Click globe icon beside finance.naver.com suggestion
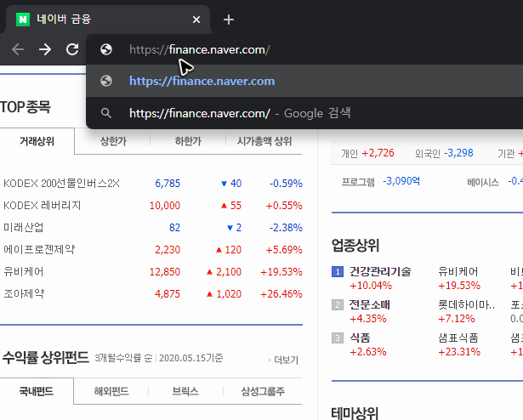This screenshot has width=523, height=420. pyautogui.click(x=106, y=81)
